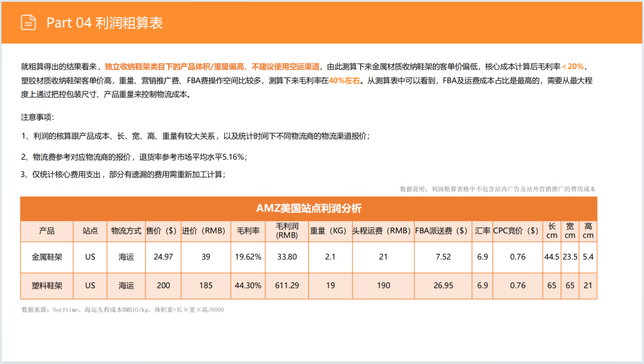Click the 'US' cell in 金属鞋架 row
The height and width of the screenshot is (364, 644).
tap(90, 257)
